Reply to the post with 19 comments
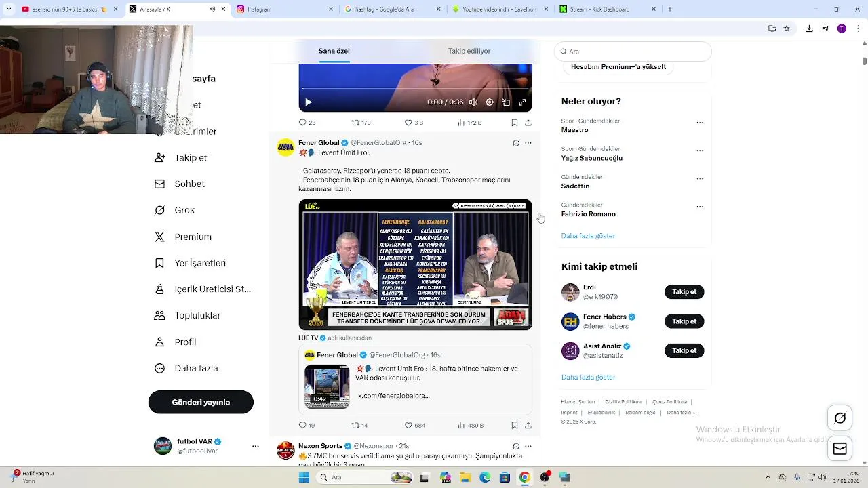This screenshot has width=868, height=488. (307, 426)
